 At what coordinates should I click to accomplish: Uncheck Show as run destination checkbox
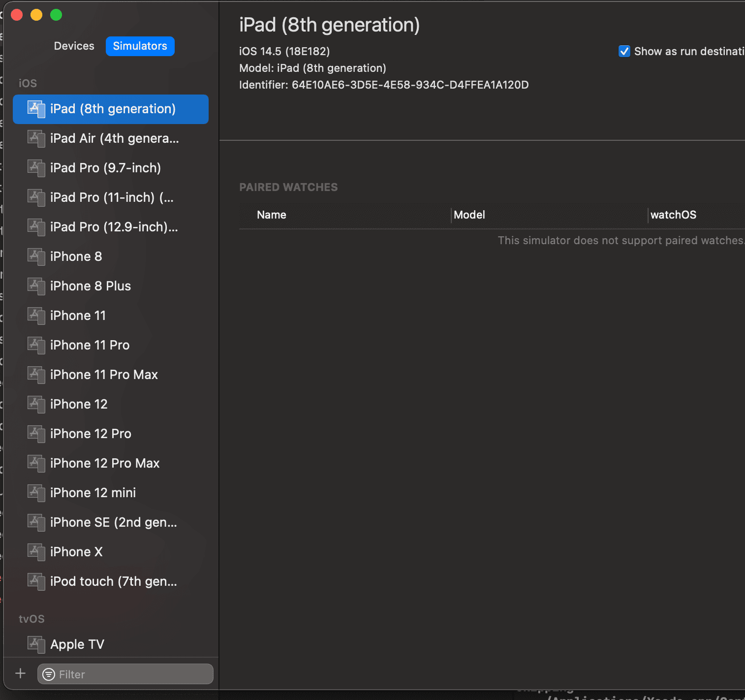click(624, 51)
